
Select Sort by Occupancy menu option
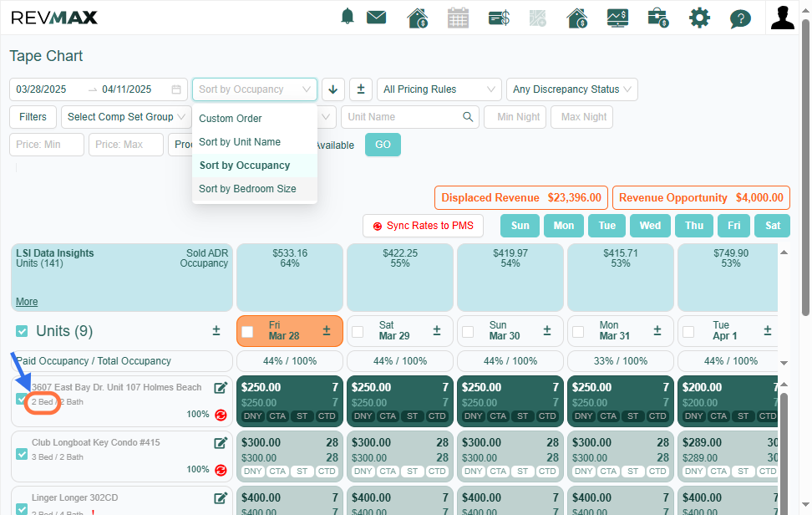(254, 166)
